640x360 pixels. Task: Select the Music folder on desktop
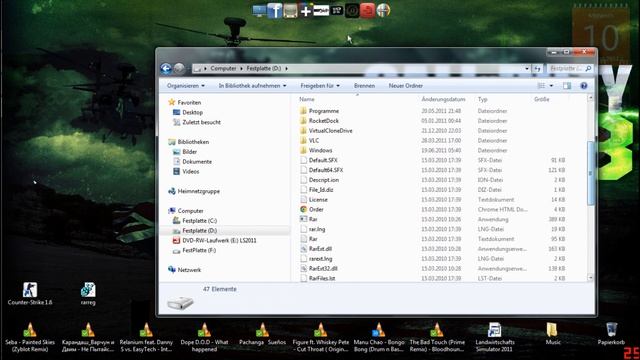point(553,333)
